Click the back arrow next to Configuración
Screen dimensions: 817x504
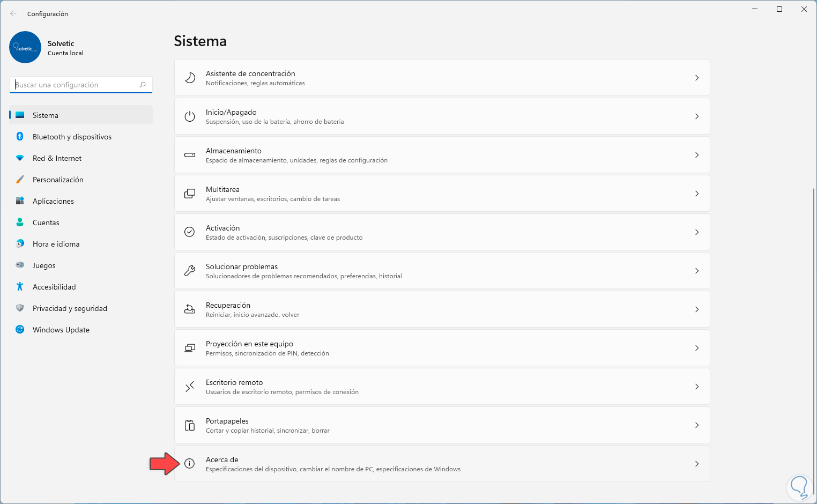click(13, 14)
